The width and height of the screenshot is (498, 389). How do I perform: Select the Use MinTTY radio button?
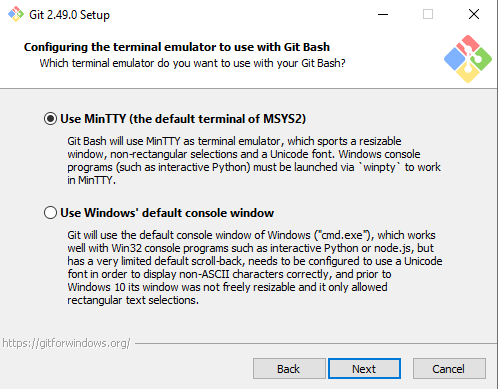pyautogui.click(x=50, y=119)
